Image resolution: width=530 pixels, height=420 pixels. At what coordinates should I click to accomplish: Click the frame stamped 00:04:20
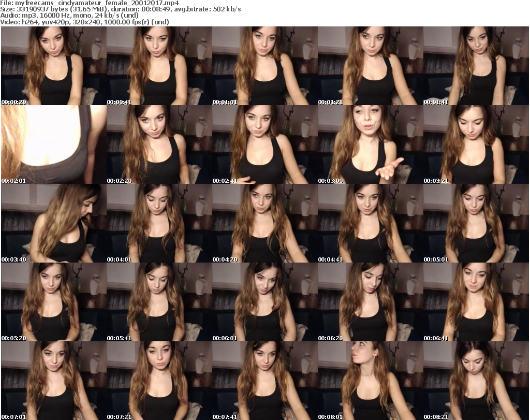tap(264, 223)
